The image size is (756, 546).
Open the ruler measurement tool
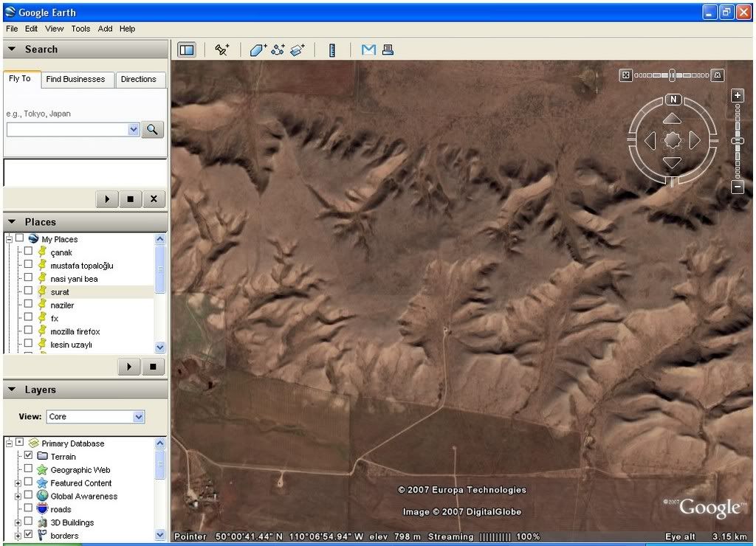point(332,50)
